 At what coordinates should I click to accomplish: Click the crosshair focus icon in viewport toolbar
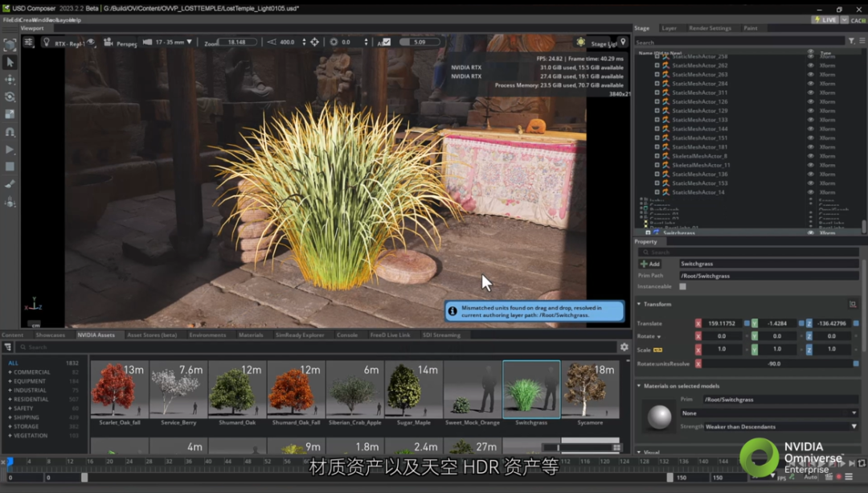[x=314, y=42]
